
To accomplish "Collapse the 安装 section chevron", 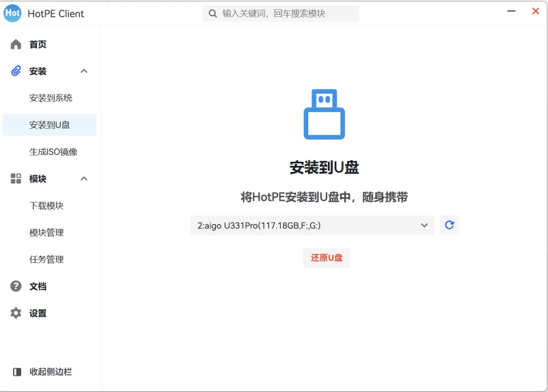I will (84, 72).
